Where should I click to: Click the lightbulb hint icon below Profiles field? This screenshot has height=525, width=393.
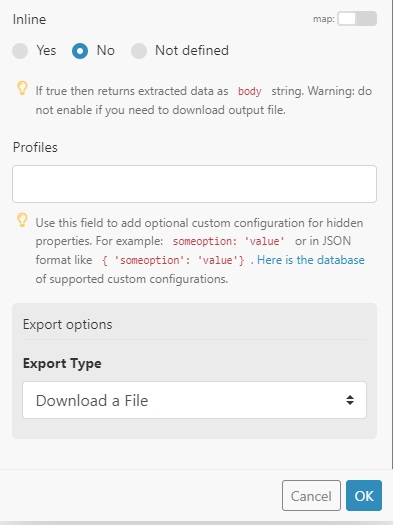tap(22, 220)
